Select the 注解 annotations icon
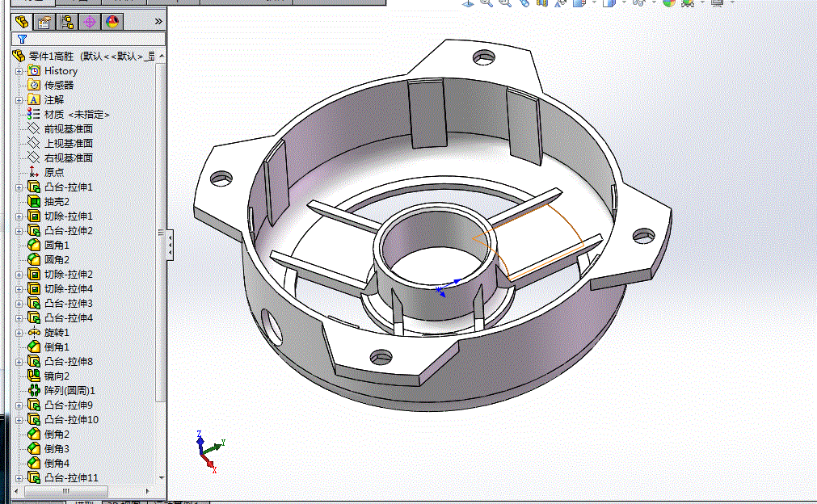The height and width of the screenshot is (504, 817). pyautogui.click(x=34, y=99)
